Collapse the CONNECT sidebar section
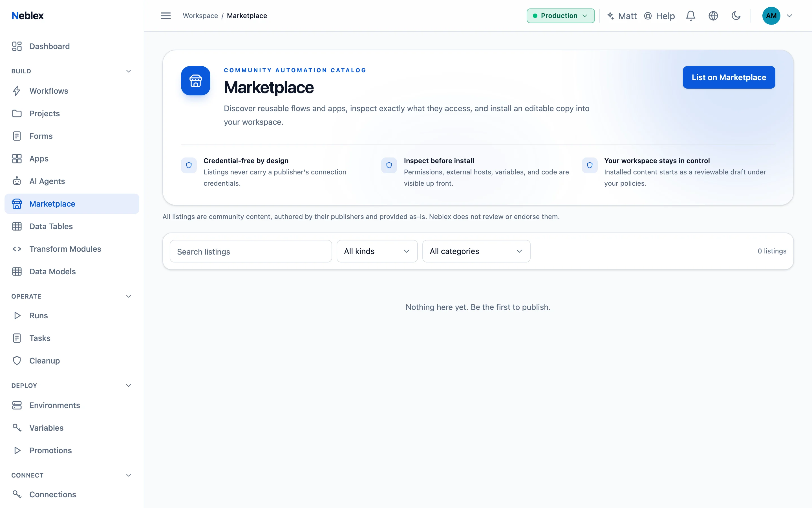Screen dimensions: 812x508 click(129, 475)
